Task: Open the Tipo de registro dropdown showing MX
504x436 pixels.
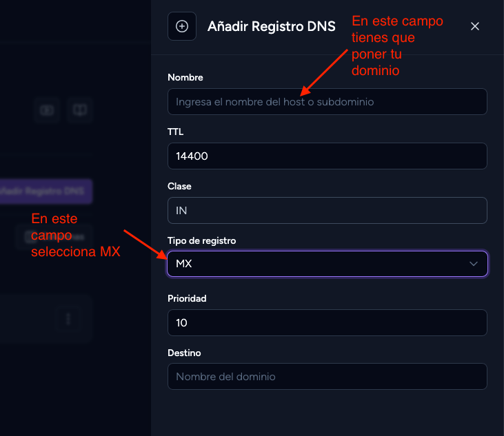Action: click(327, 264)
